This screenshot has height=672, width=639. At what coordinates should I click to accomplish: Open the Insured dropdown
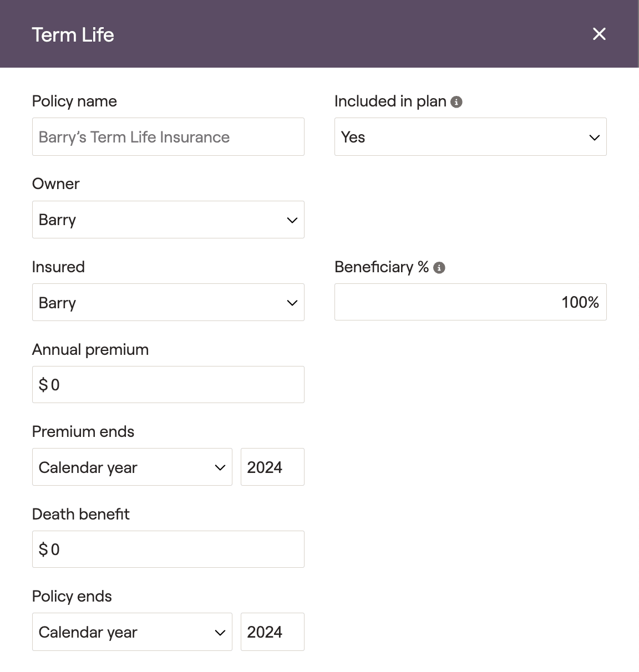[168, 303]
